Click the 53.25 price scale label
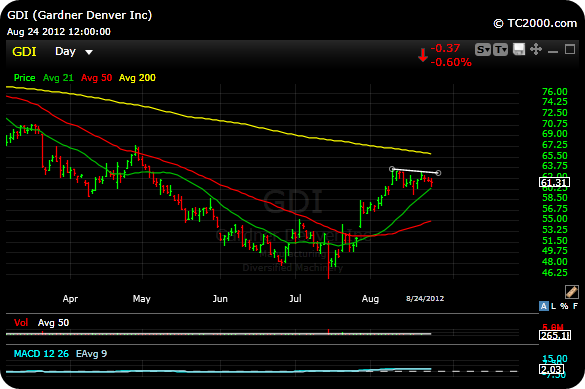Viewport: 585px width, 389px height. click(x=554, y=230)
